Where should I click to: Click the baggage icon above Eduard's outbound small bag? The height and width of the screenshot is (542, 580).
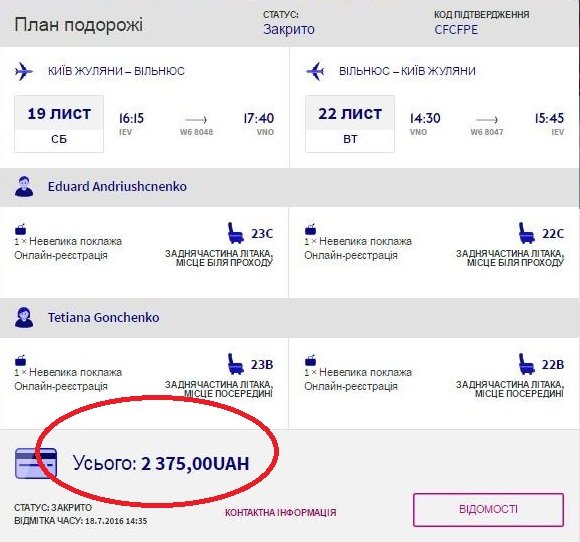[20, 229]
